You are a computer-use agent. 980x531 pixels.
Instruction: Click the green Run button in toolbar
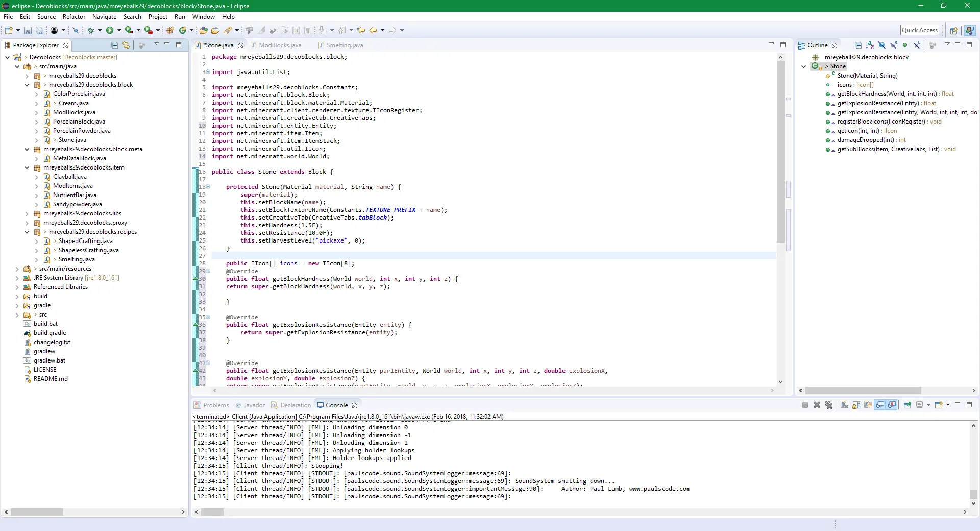pyautogui.click(x=110, y=31)
